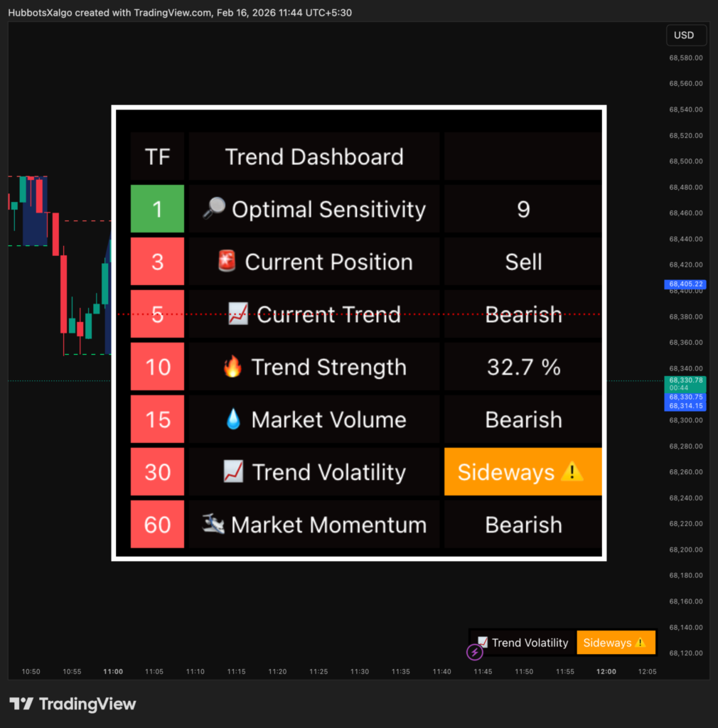Click the fire icon beside Trend Strength
Screen dimensions: 718x728
click(x=232, y=366)
